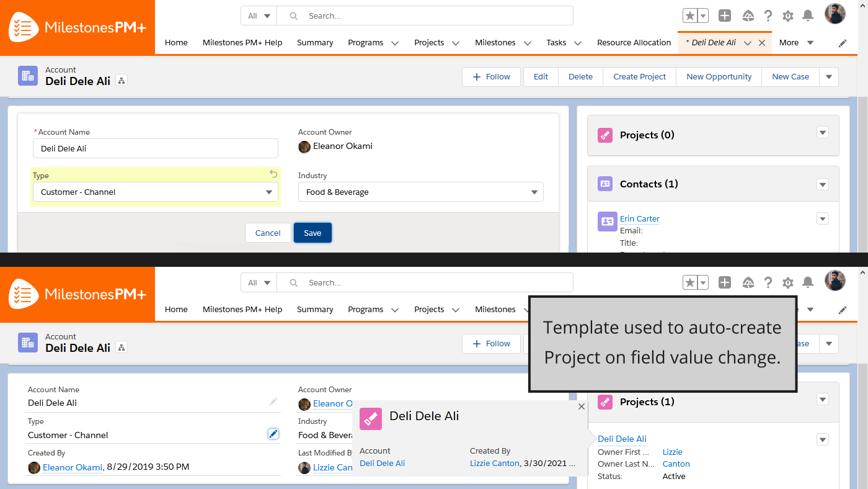Expand the Projects (0) list menu arrow
Viewport: 868px width, 489px height.
[823, 132]
